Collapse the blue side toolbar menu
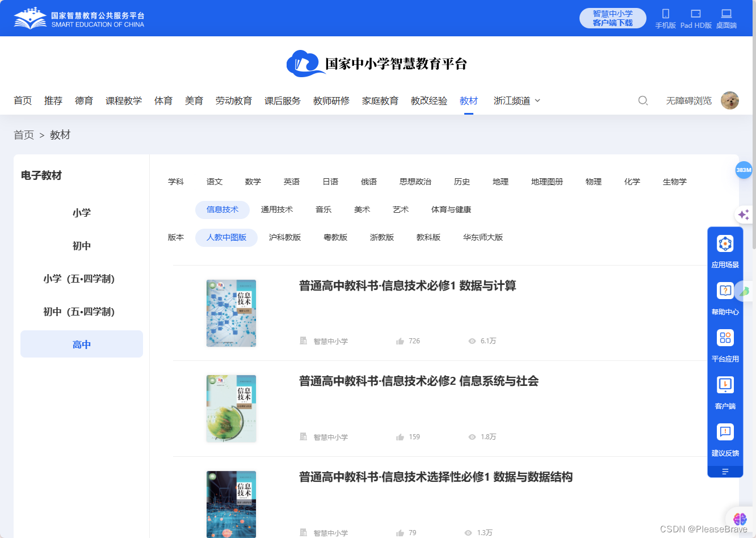The height and width of the screenshot is (538, 756). (725, 472)
